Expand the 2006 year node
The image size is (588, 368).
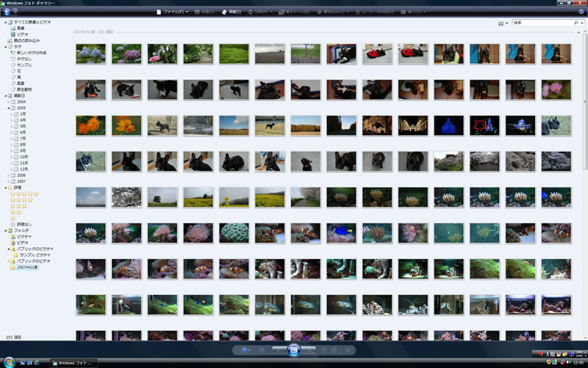tap(8, 175)
